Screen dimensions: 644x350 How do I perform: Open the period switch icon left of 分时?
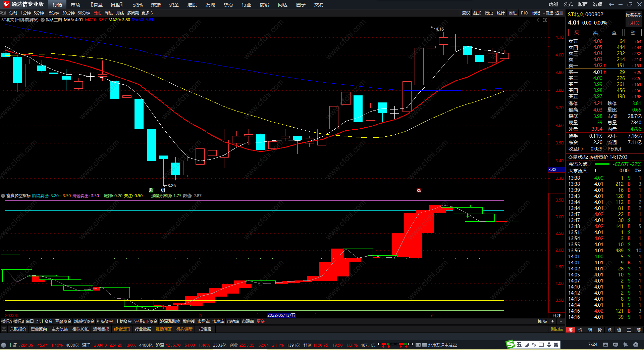(3, 13)
